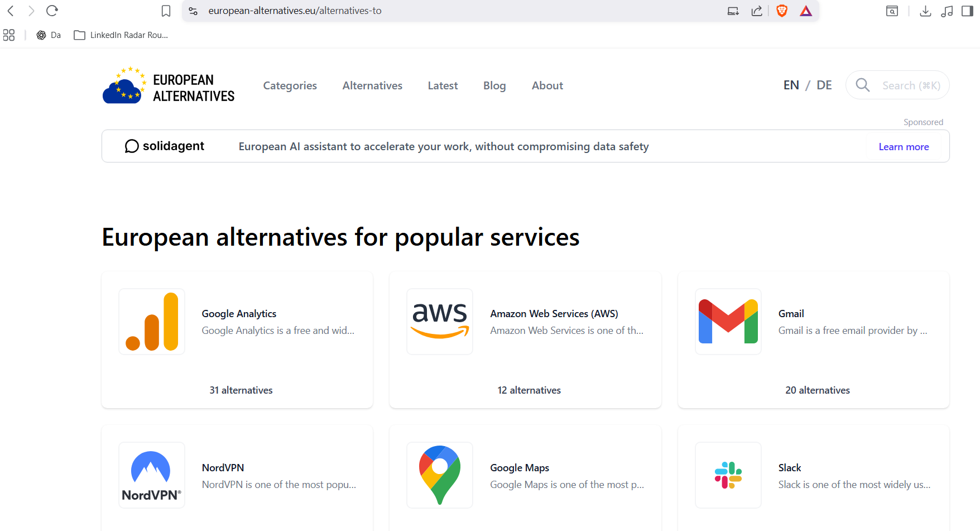Image resolution: width=980 pixels, height=531 pixels.
Task: Click the browser back arrow
Action: tap(11, 11)
